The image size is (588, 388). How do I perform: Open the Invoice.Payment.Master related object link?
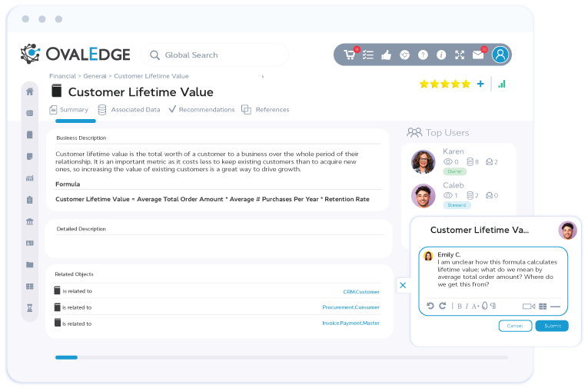pyautogui.click(x=350, y=323)
